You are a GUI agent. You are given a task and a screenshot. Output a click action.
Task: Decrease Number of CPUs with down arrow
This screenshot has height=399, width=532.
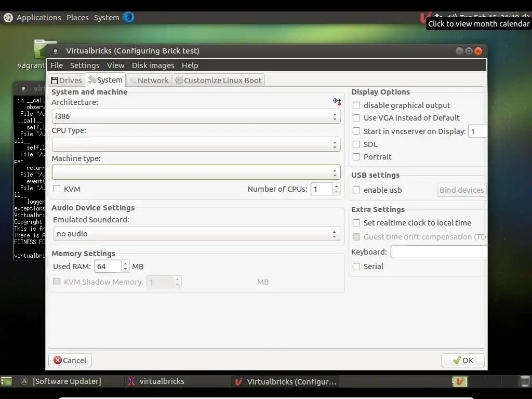336,192
